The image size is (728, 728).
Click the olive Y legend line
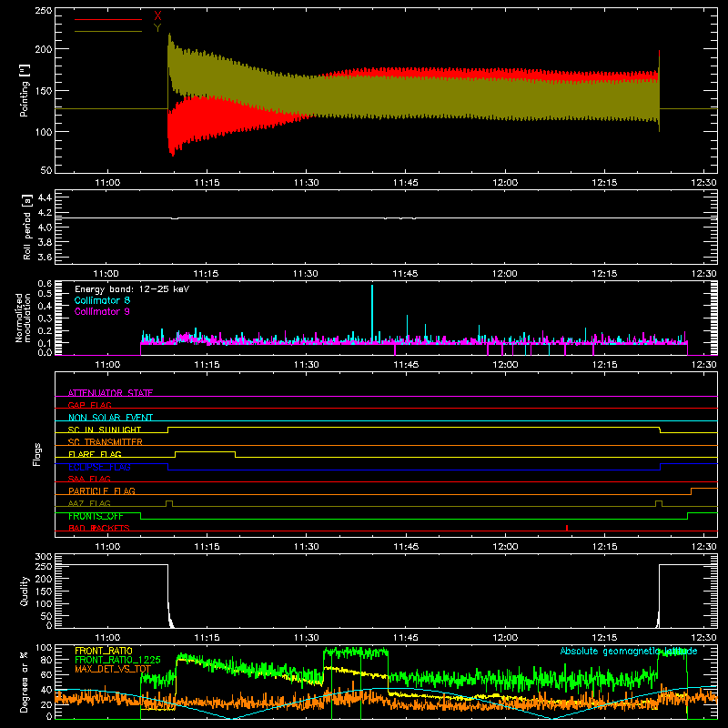click(x=108, y=32)
